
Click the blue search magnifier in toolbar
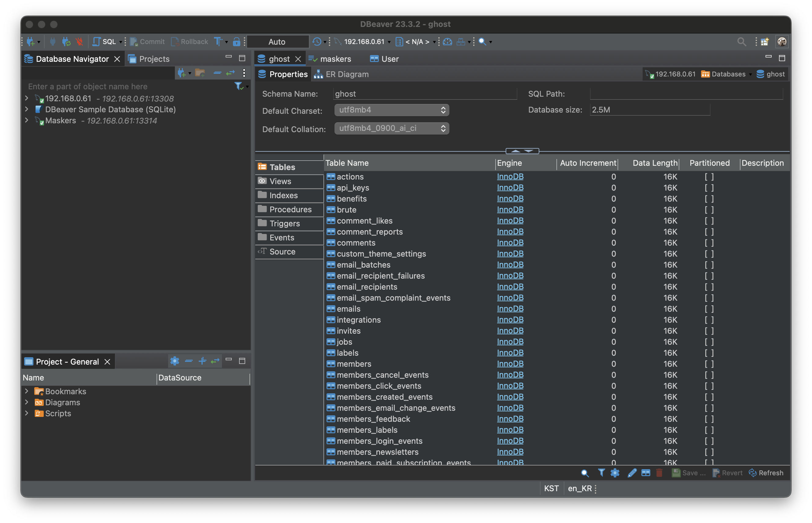(x=482, y=42)
